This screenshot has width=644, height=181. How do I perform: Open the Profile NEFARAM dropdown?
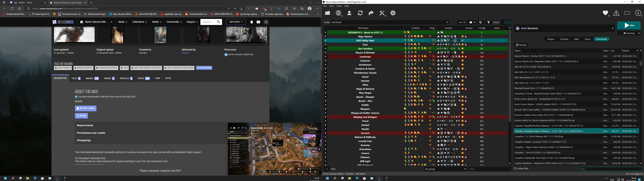390,22
